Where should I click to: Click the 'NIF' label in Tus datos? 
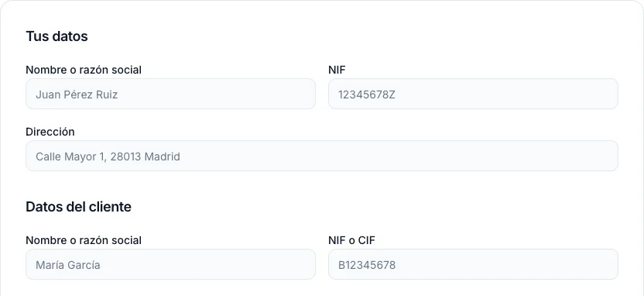(337, 70)
